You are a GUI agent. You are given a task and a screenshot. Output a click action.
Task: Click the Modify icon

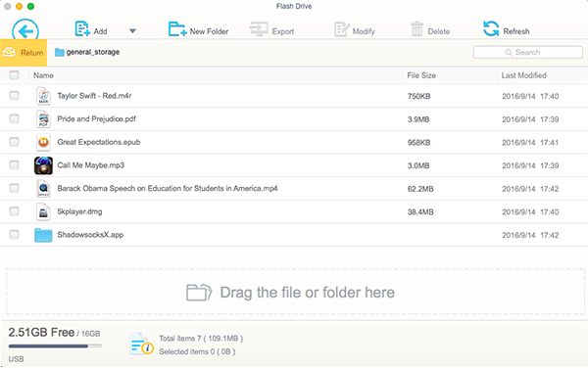341,28
